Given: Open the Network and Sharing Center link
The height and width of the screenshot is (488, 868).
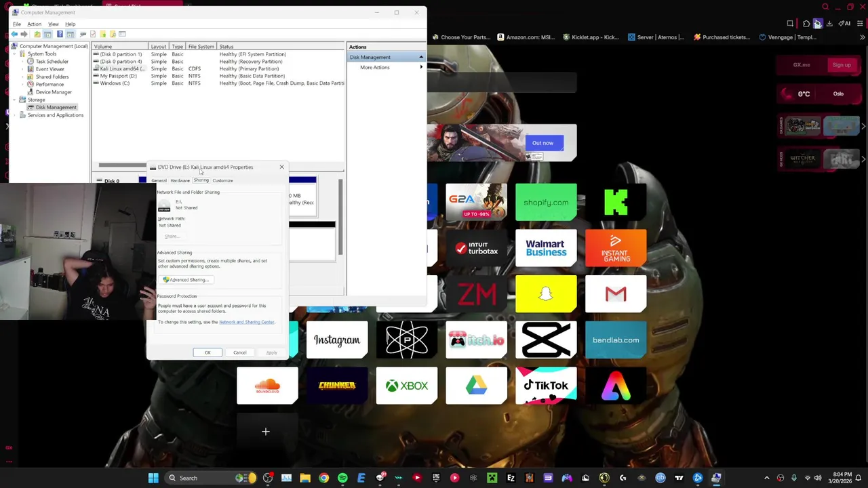Looking at the screenshot, I should tap(247, 322).
